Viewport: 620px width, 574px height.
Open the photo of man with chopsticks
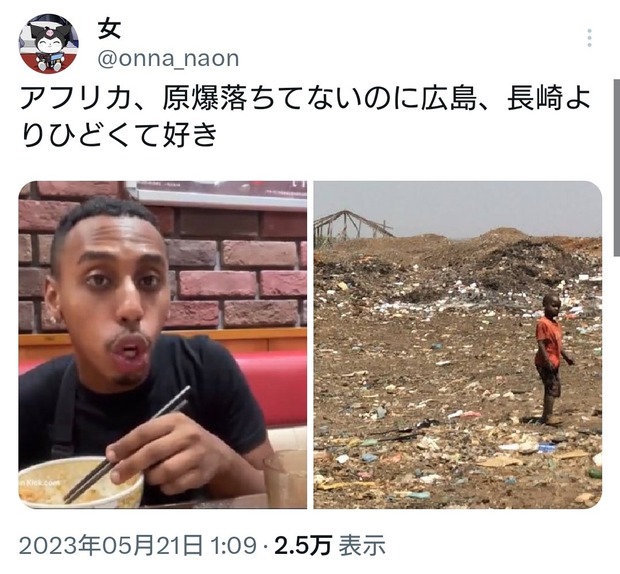point(163,345)
